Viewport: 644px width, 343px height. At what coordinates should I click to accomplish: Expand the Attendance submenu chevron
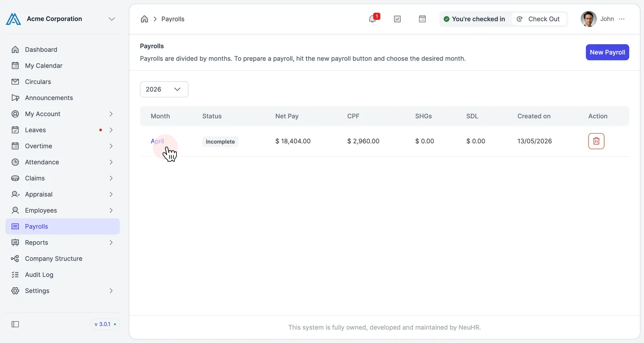[x=111, y=162]
